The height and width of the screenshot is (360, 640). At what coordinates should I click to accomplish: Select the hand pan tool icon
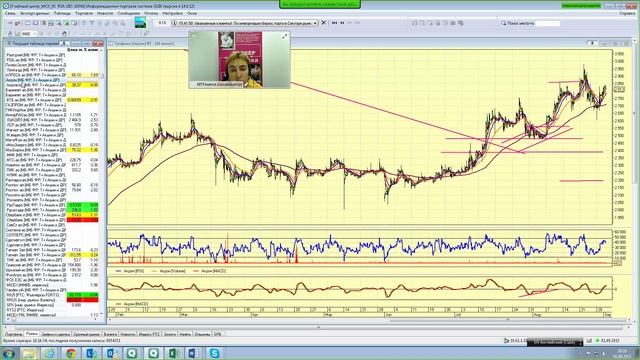(64, 33)
